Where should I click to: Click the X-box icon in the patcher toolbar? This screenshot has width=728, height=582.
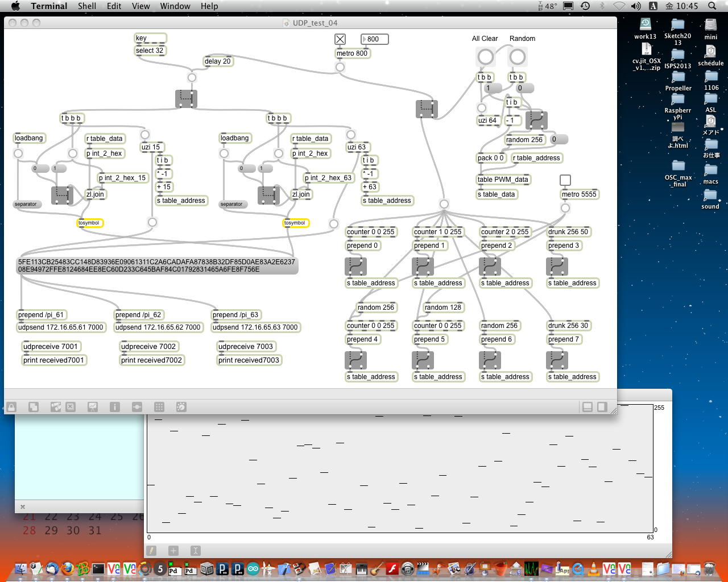71,407
